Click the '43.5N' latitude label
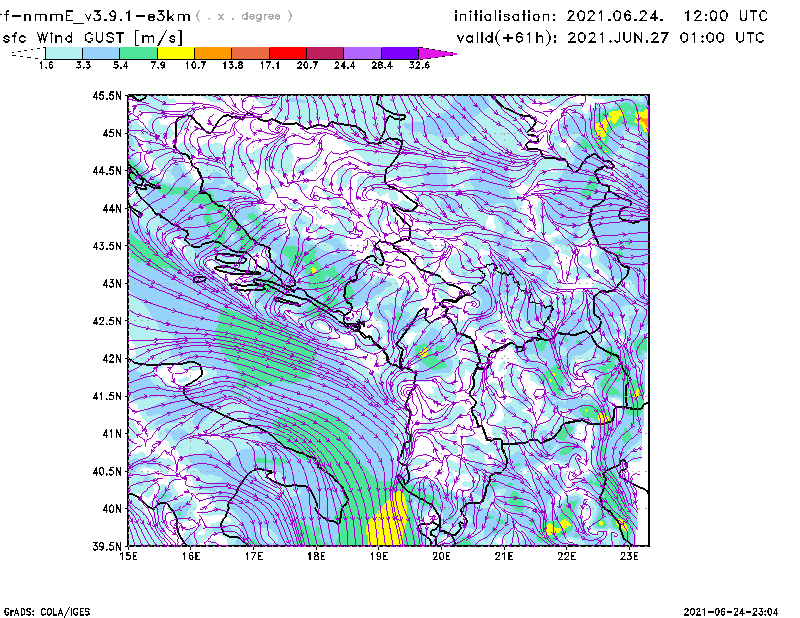The image size is (800, 618). coord(107,245)
